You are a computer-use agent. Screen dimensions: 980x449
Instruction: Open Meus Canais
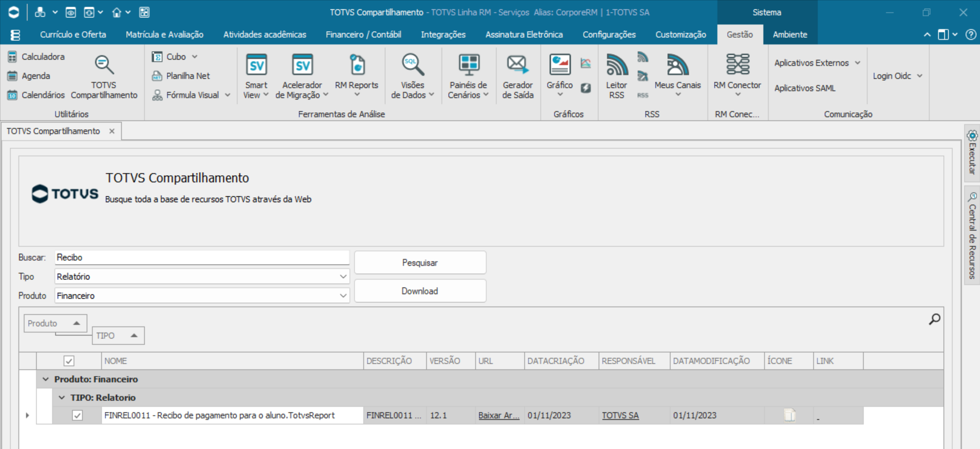[678, 76]
